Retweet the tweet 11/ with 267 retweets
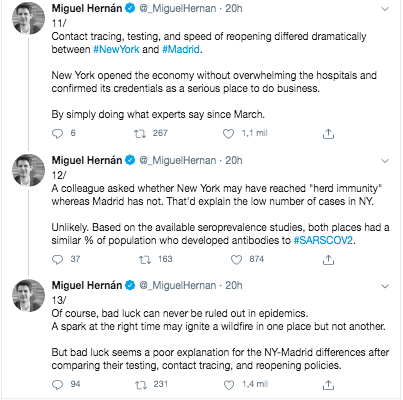403x400 pixels. (140, 134)
